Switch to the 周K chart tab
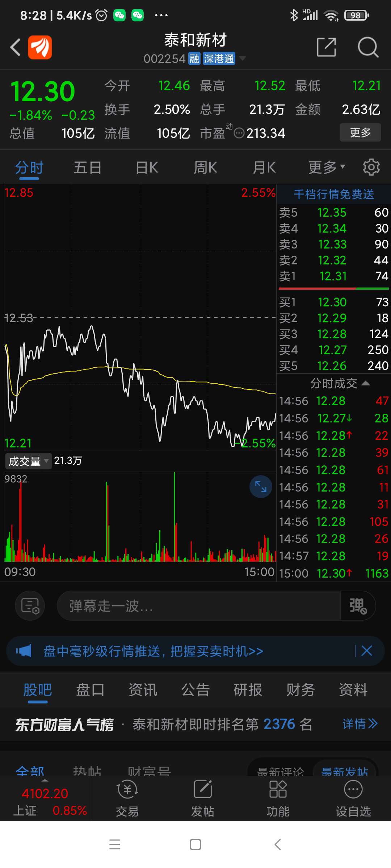 205,168
